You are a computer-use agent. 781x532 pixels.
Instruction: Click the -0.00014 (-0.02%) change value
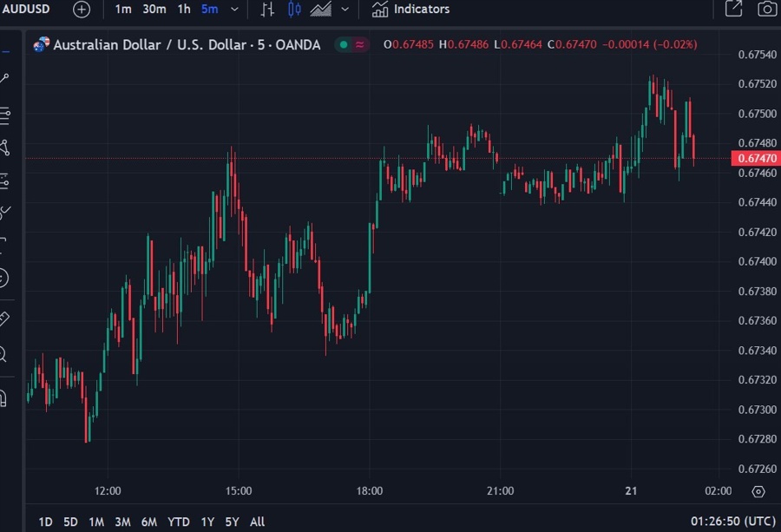pyautogui.click(x=649, y=45)
